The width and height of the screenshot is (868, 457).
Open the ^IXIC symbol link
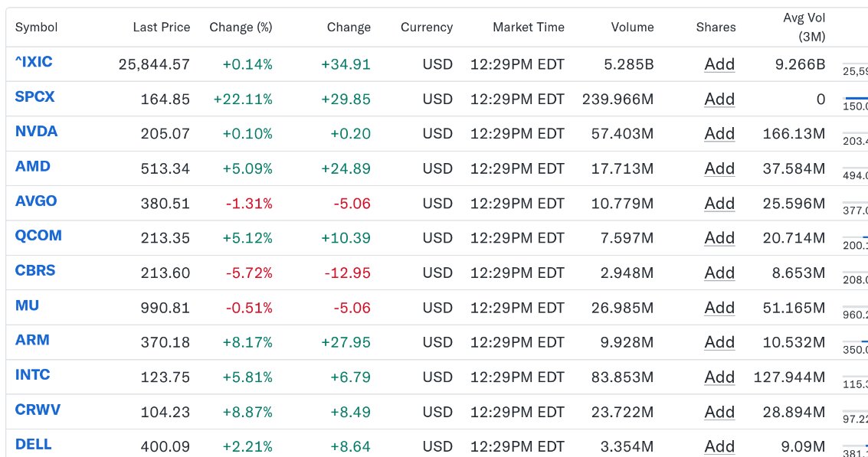tap(34, 62)
